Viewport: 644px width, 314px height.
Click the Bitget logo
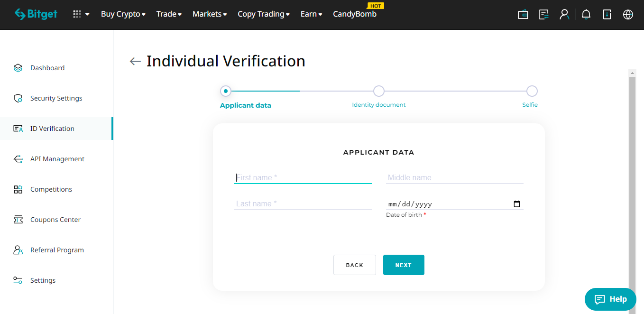coord(36,14)
